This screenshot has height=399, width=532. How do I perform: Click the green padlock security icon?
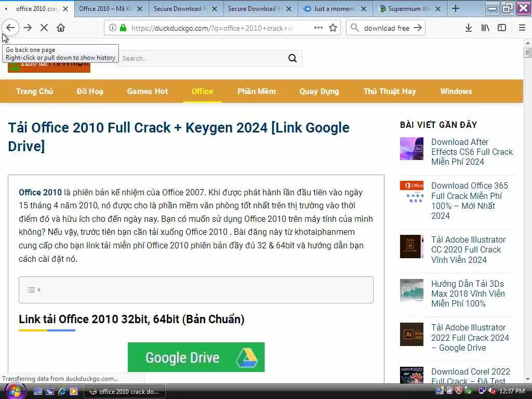(123, 28)
